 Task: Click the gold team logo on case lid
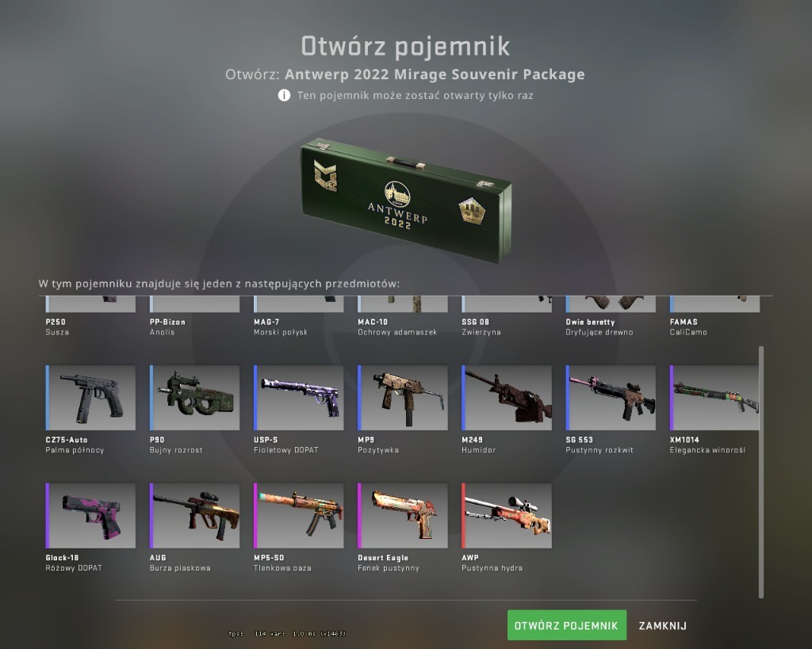[325, 175]
